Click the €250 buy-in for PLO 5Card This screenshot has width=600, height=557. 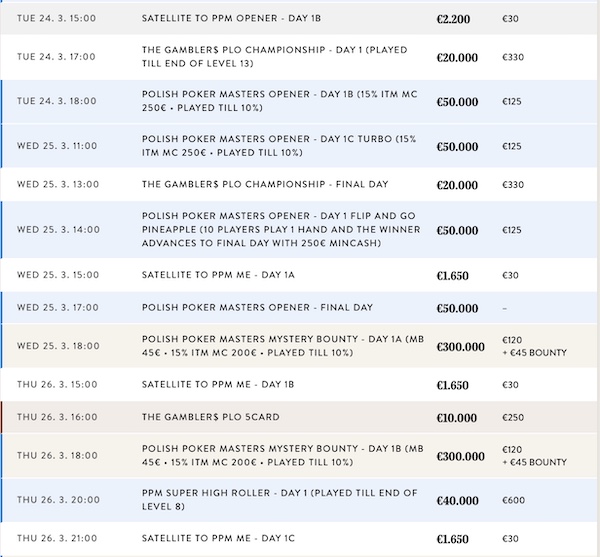point(513,417)
